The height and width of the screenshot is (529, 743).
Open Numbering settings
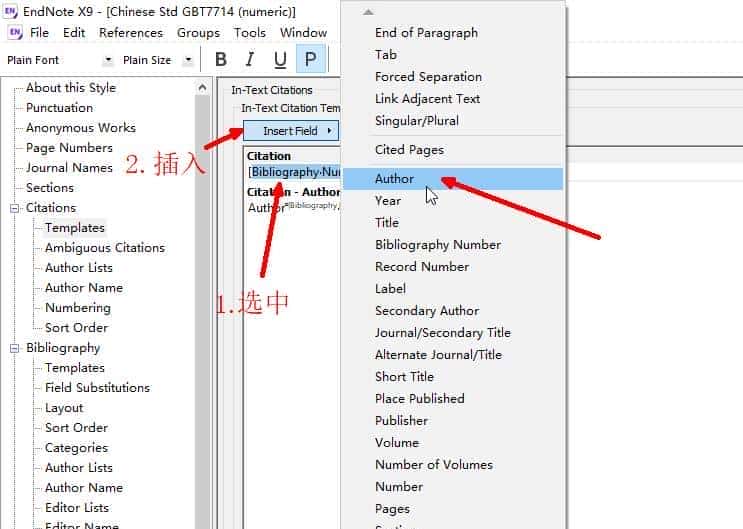pos(78,308)
